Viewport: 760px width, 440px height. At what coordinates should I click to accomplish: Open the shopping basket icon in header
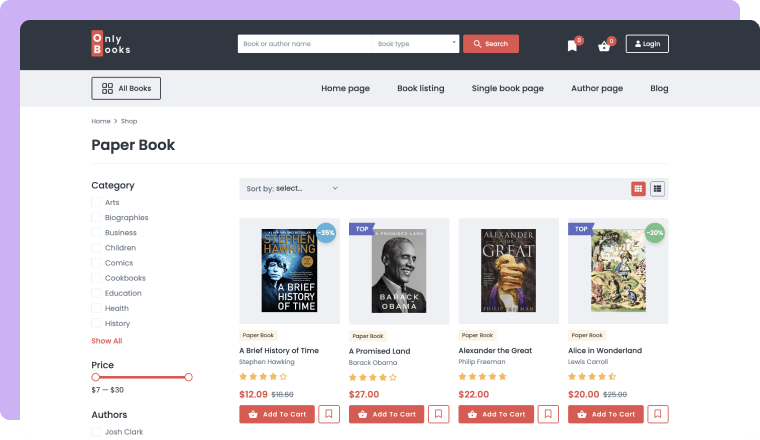click(x=604, y=47)
